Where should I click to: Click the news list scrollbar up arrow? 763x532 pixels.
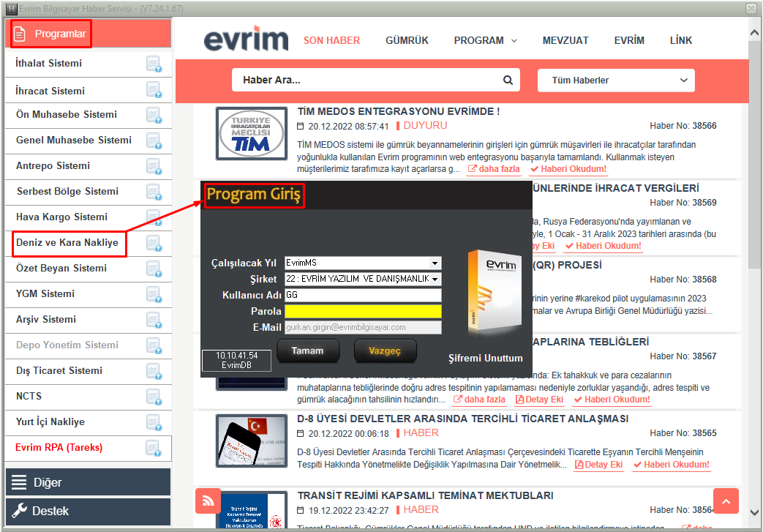pos(755,33)
